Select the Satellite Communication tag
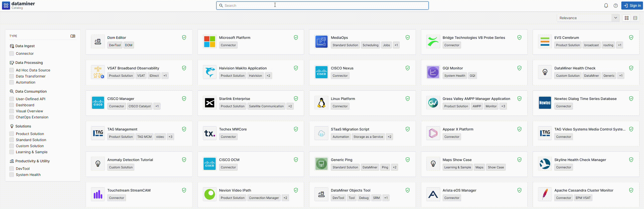 [x=266, y=106]
